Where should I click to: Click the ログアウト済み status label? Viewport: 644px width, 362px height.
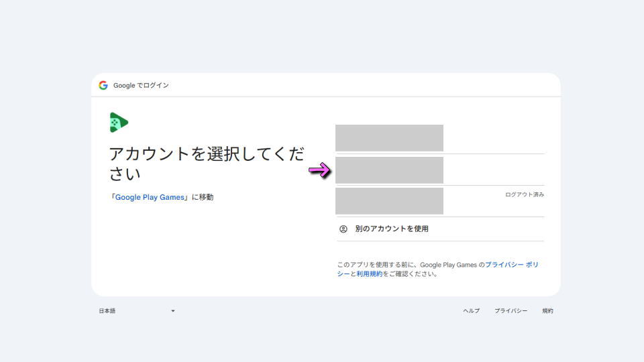point(525,194)
